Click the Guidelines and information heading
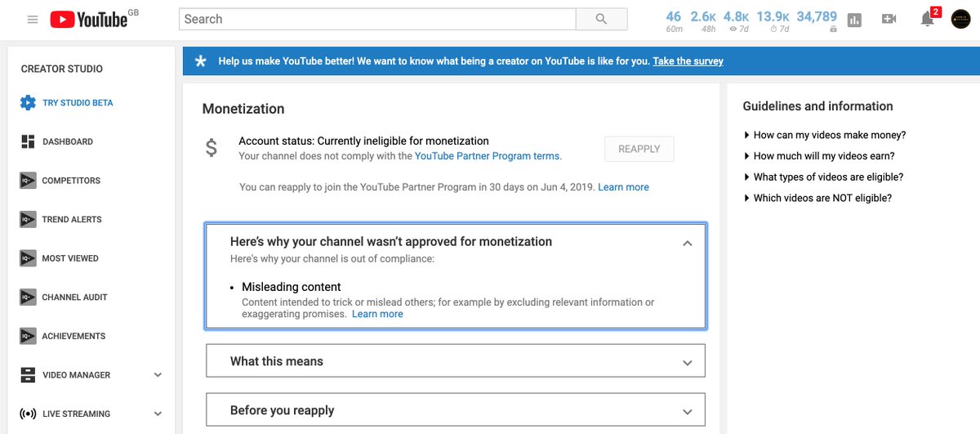Screen dimensions: 980x434 tap(818, 106)
